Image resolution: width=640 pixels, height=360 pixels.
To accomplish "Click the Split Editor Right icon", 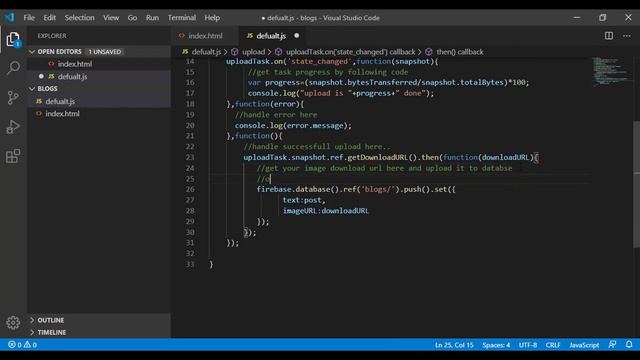I will click(x=609, y=36).
